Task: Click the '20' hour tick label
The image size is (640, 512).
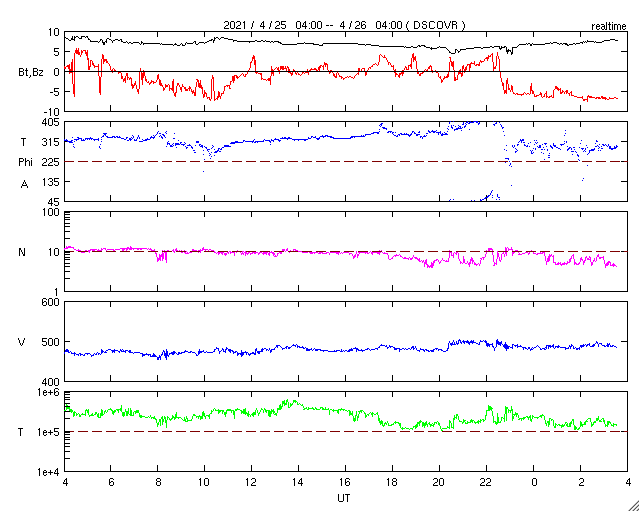Action: pyautogui.click(x=439, y=481)
